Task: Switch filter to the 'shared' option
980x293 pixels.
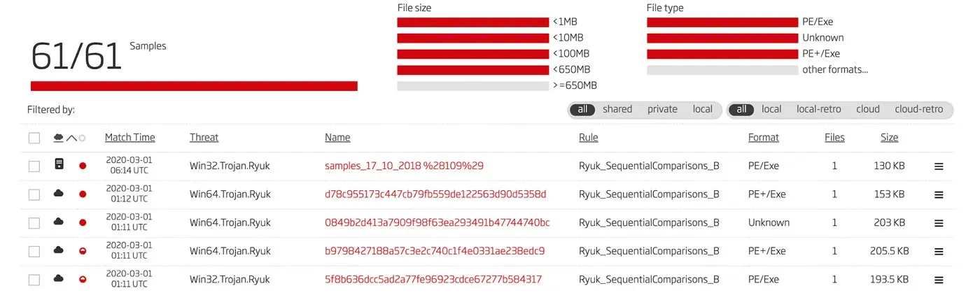Action: point(617,109)
